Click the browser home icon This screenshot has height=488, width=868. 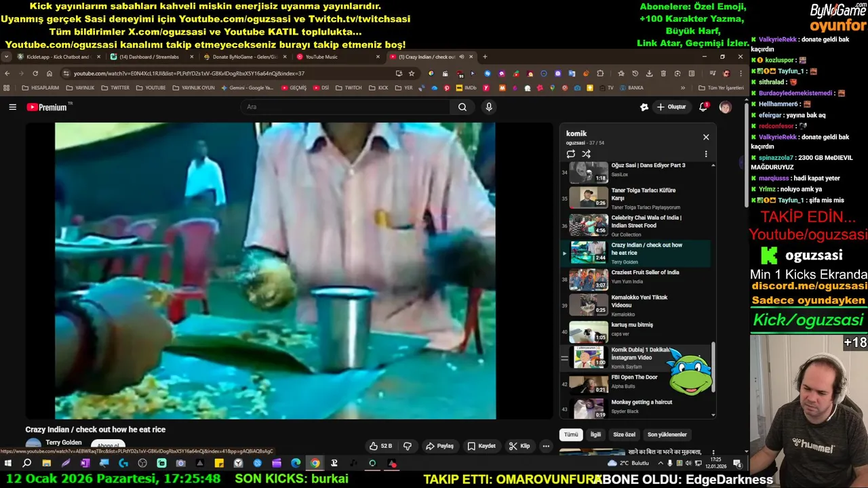click(50, 73)
